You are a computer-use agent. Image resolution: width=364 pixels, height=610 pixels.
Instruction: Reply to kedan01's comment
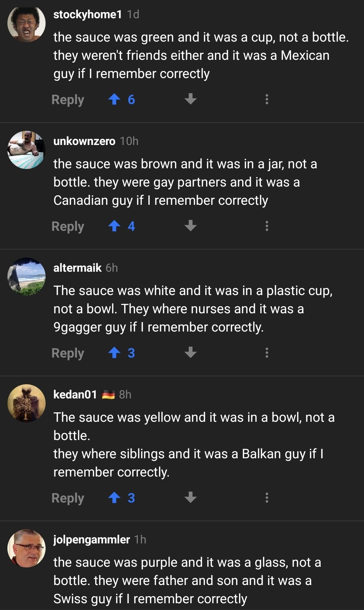click(x=68, y=498)
